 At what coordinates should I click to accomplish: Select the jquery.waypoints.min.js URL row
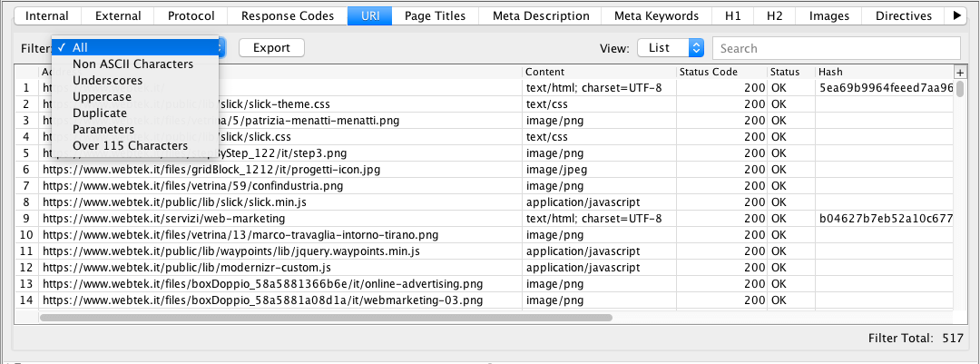pos(484,251)
